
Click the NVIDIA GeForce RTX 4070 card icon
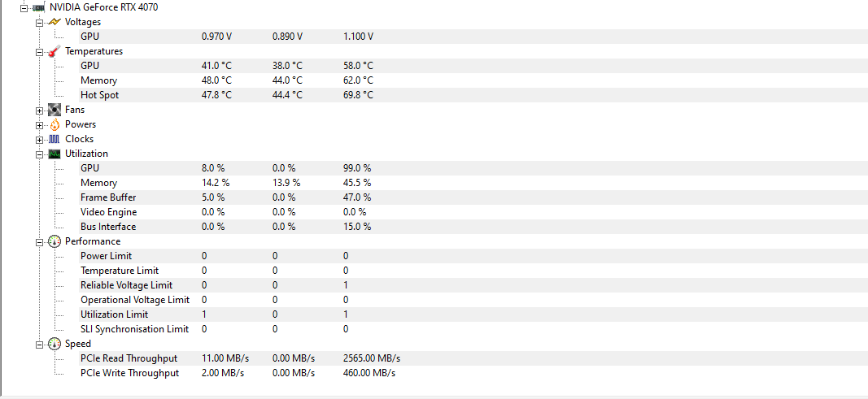[x=38, y=7]
